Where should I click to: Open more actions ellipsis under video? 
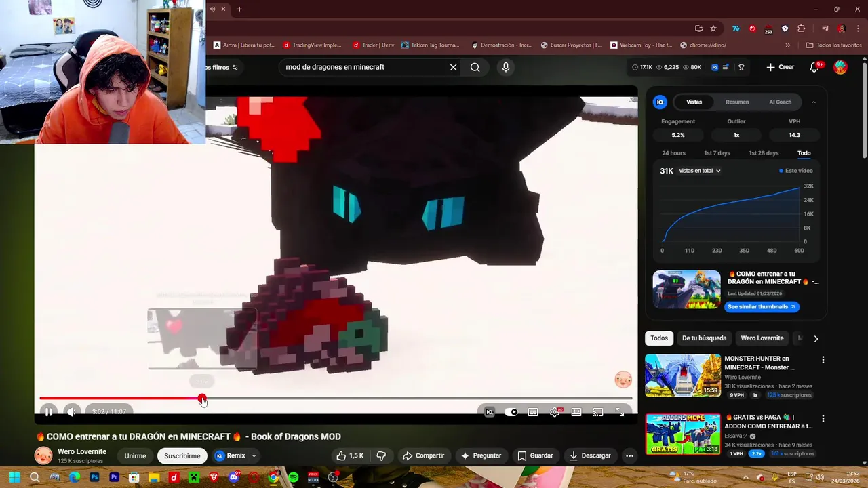pyautogui.click(x=629, y=455)
